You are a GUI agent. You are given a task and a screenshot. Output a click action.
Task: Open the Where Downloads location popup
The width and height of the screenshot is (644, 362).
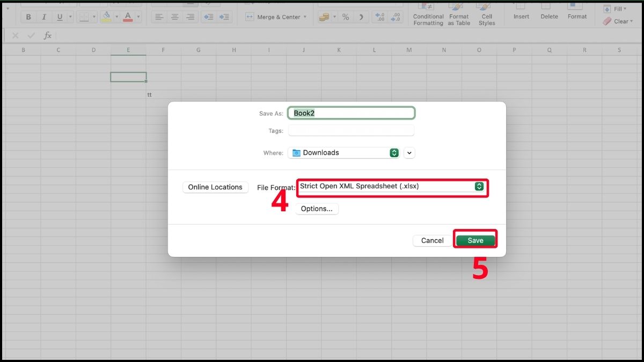point(344,153)
